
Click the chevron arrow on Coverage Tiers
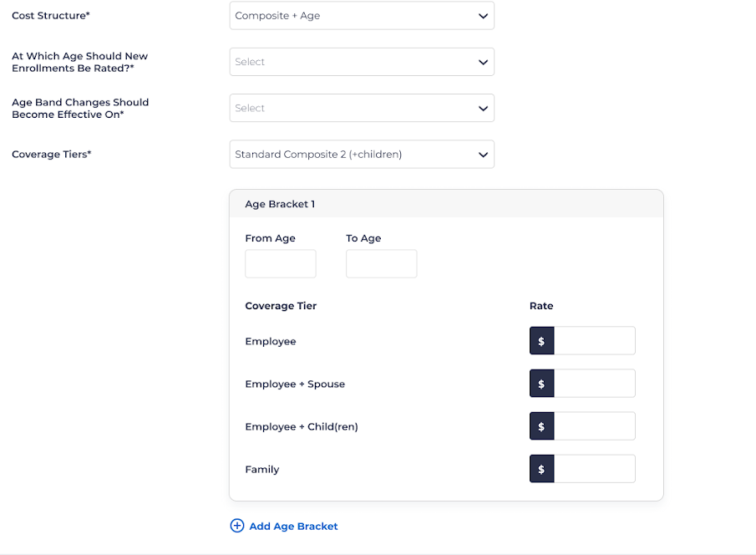tap(482, 155)
